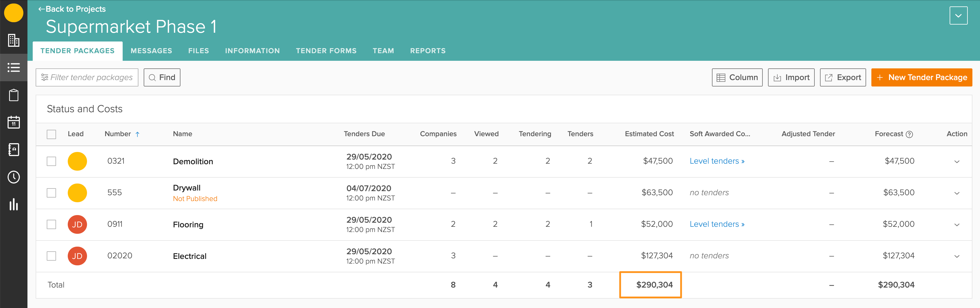Click the Forecast help question mark icon

909,134
